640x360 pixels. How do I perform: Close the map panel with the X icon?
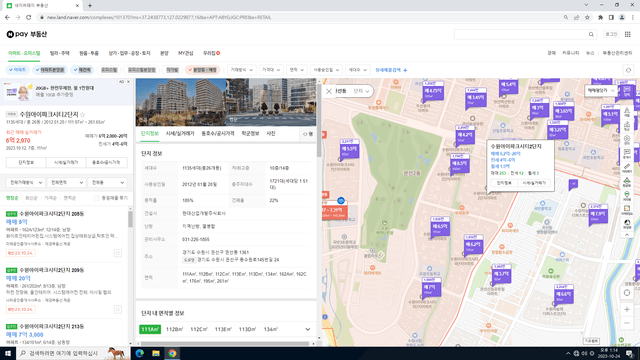coord(329,91)
